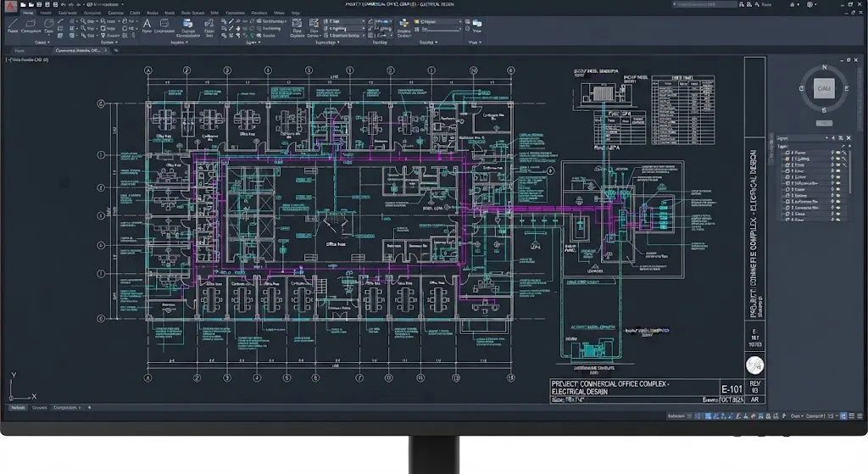Click the Arc tool next to Circle
Screen dimensions: 868x474
(x=60, y=21)
